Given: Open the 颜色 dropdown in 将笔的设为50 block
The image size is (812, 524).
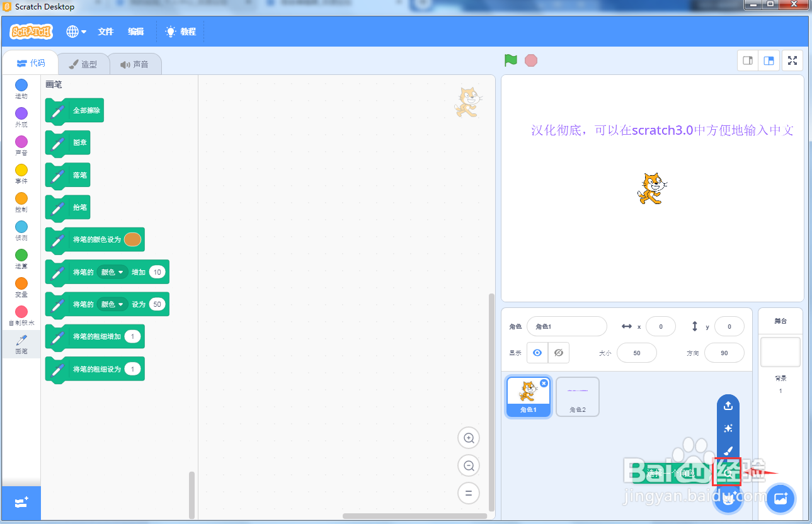Looking at the screenshot, I should (x=113, y=304).
